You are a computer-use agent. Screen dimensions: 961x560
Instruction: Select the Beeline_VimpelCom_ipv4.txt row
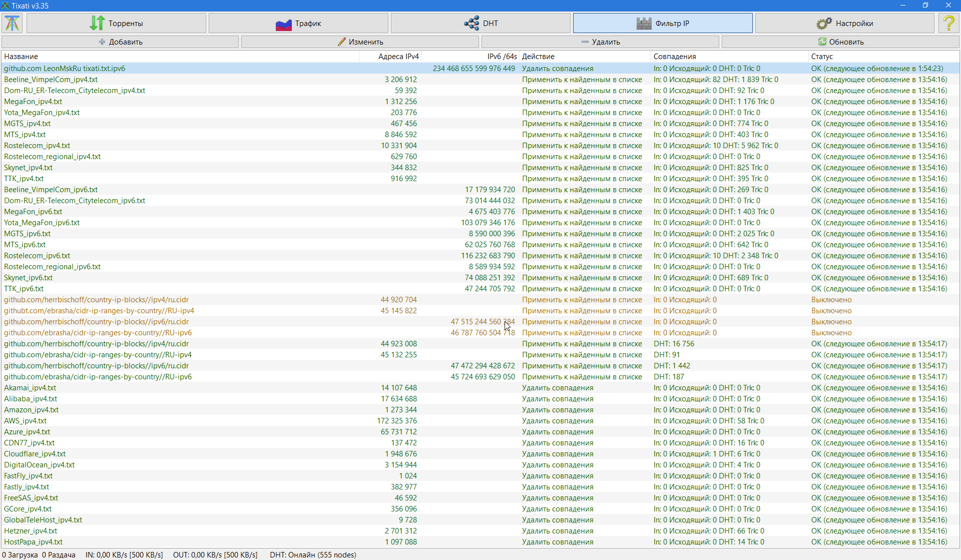tap(480, 80)
